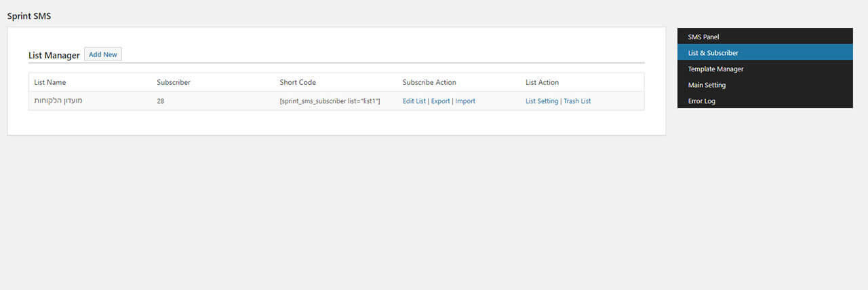
Task: Trash the list via Trash List
Action: pos(577,101)
